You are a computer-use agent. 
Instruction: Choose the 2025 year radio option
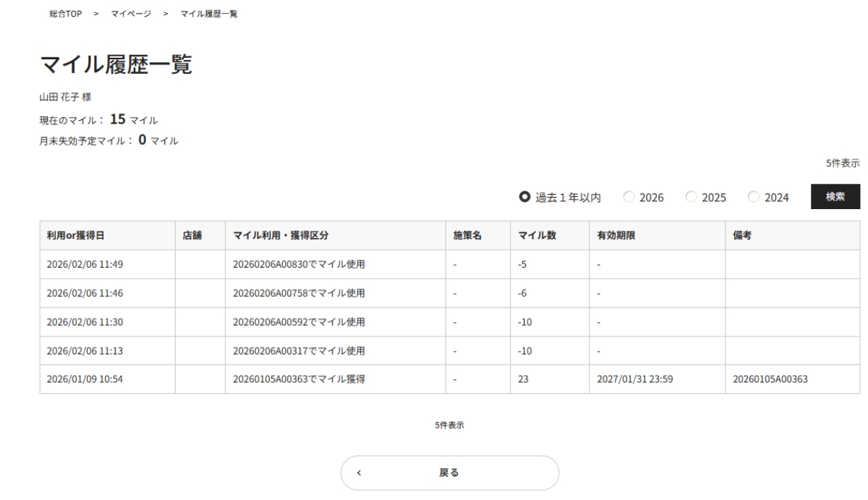[x=691, y=198]
